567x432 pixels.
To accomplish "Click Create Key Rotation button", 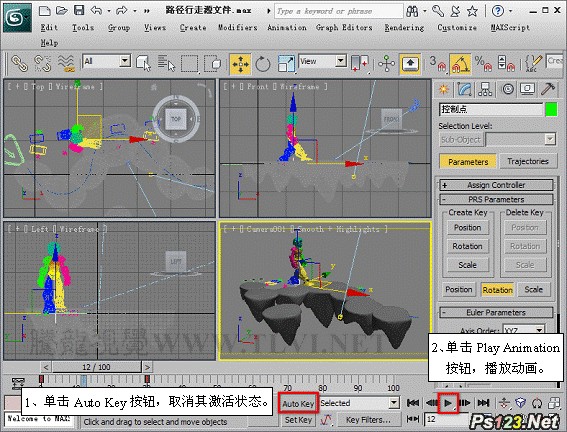I will [x=467, y=246].
